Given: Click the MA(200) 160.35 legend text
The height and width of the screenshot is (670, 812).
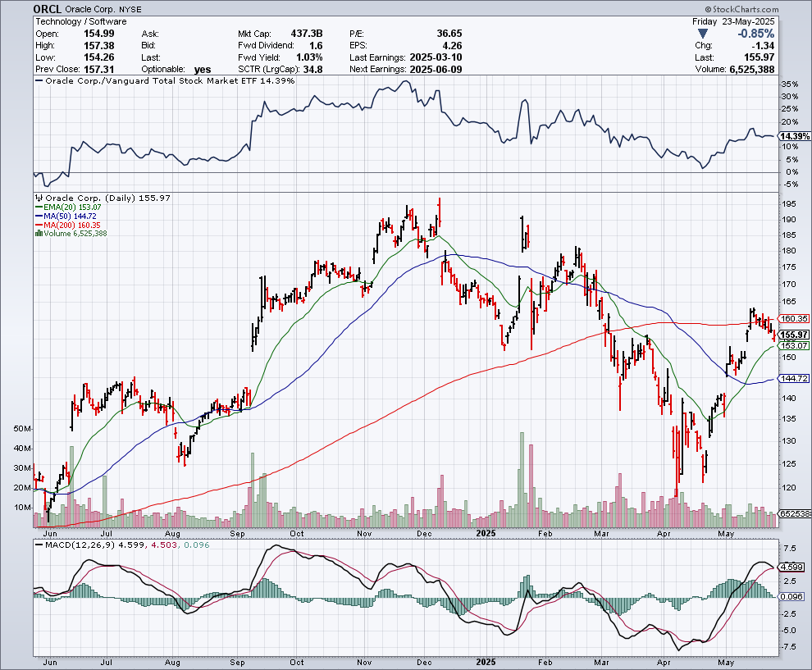Looking at the screenshot, I should [72, 225].
